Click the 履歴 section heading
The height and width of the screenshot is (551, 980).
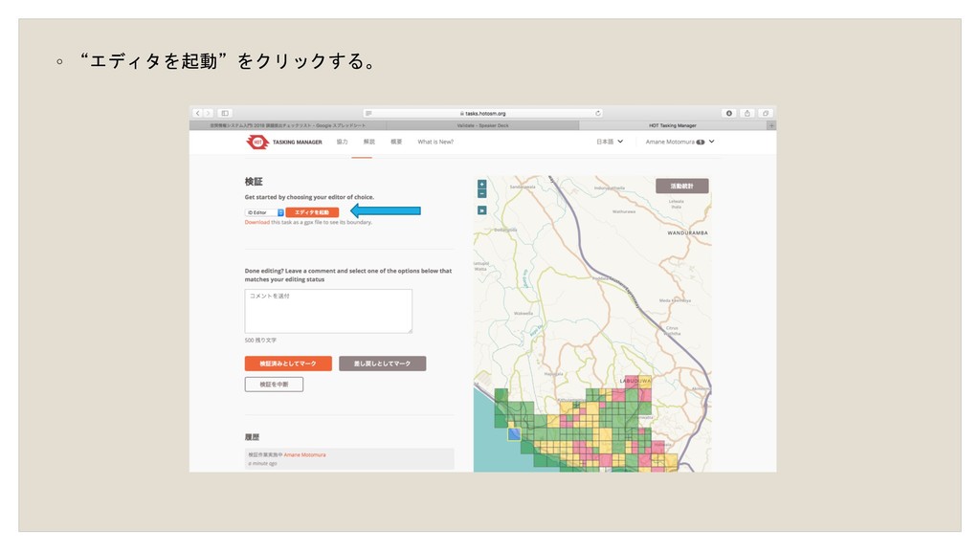tap(252, 437)
